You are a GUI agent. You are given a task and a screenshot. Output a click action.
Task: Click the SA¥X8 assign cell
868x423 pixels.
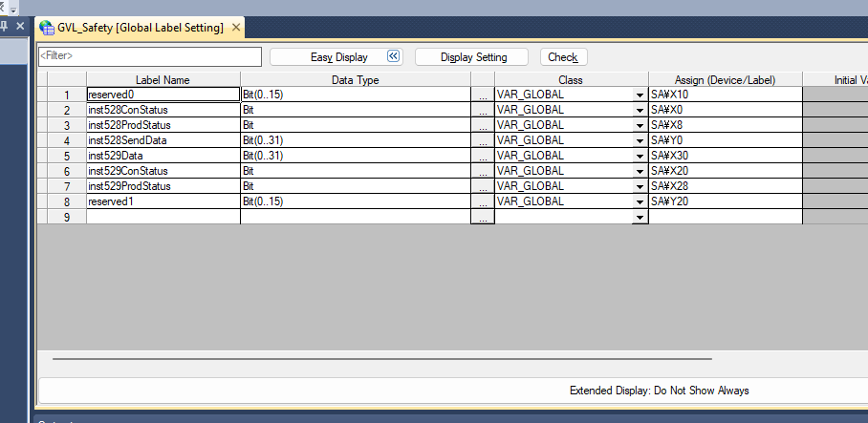(x=726, y=125)
